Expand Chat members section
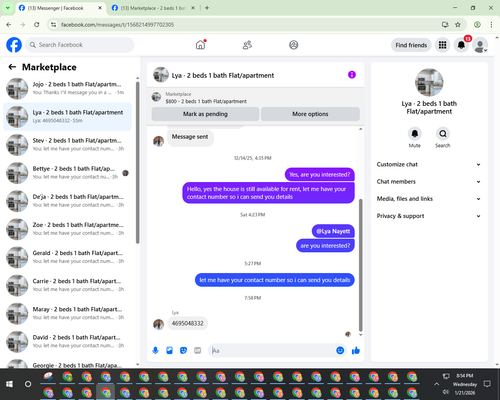 [x=429, y=182]
